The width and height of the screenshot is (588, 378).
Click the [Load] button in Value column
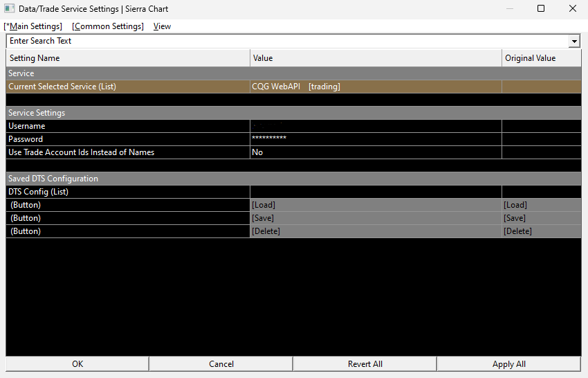point(376,205)
